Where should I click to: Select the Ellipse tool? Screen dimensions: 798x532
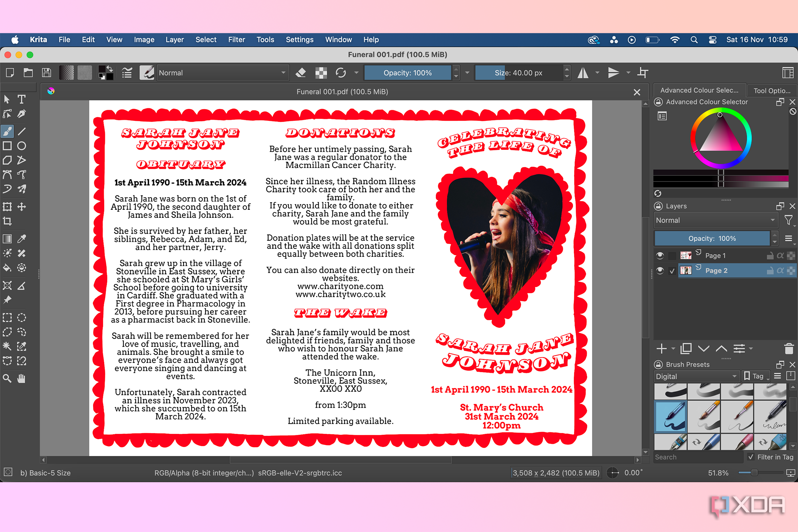click(x=22, y=146)
